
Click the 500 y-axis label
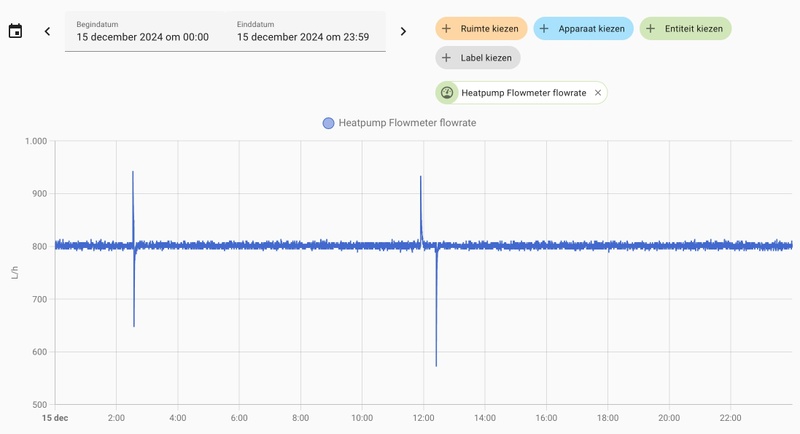tap(39, 404)
